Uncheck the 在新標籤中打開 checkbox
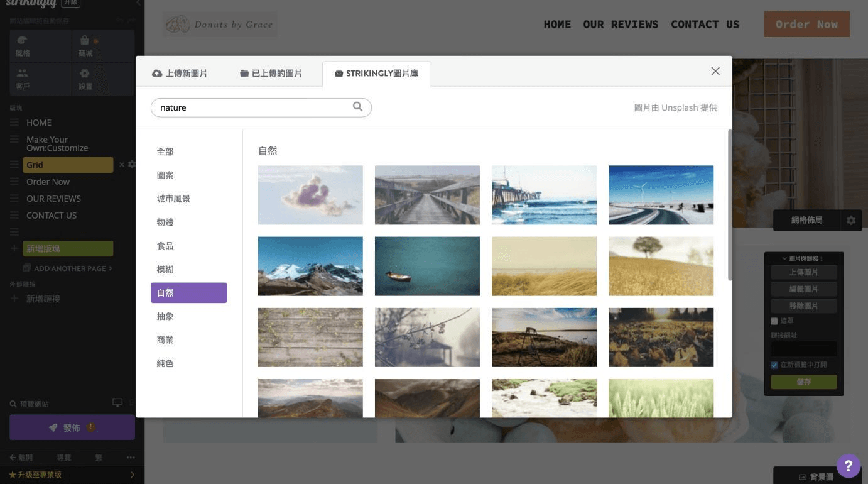This screenshot has height=484, width=868. coord(774,365)
